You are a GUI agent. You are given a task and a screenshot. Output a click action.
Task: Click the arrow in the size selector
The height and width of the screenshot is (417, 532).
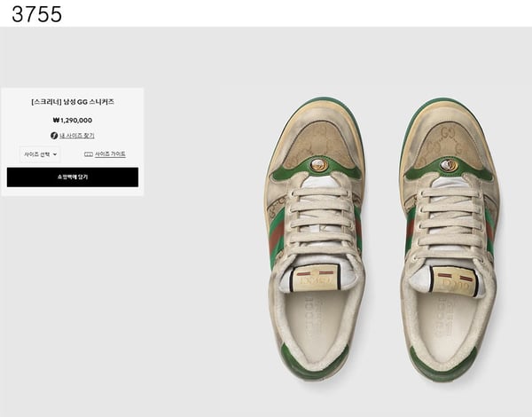tap(55, 154)
